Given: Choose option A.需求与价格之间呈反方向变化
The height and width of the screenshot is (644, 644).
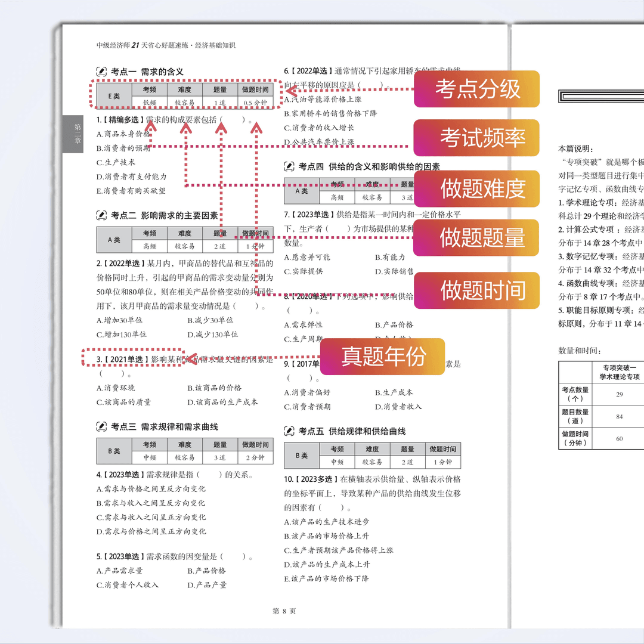Looking at the screenshot, I should coord(151,489).
